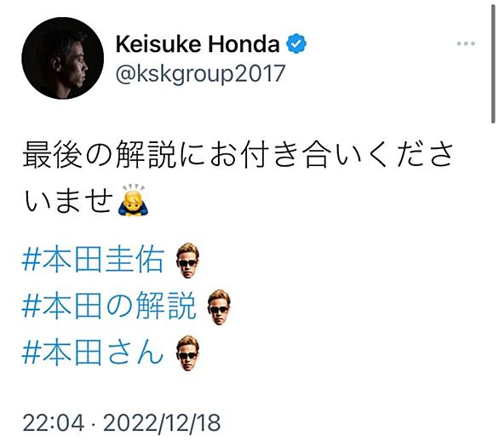
Task: Click the vertical scrollbar thumb on right edge
Action: pyautogui.click(x=493, y=62)
